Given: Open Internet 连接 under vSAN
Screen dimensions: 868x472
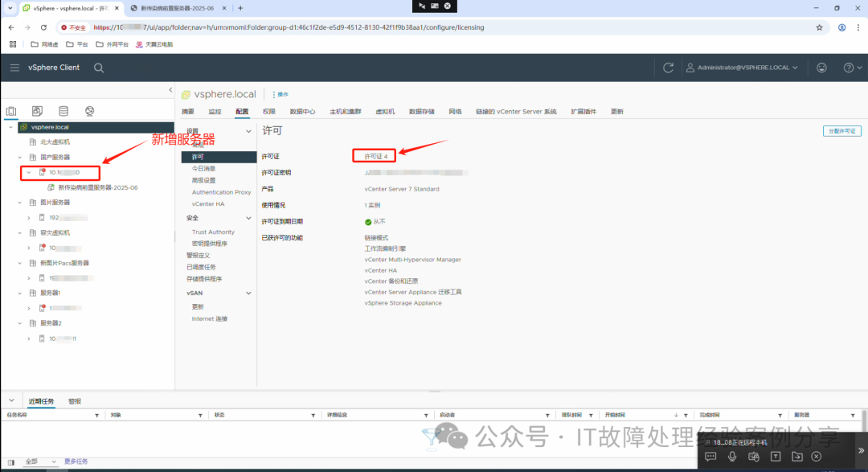Looking at the screenshot, I should [x=210, y=319].
